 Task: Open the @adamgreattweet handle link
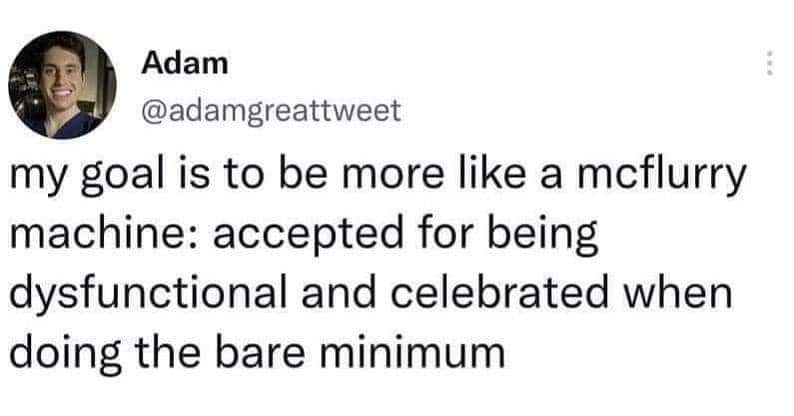pyautogui.click(x=272, y=110)
